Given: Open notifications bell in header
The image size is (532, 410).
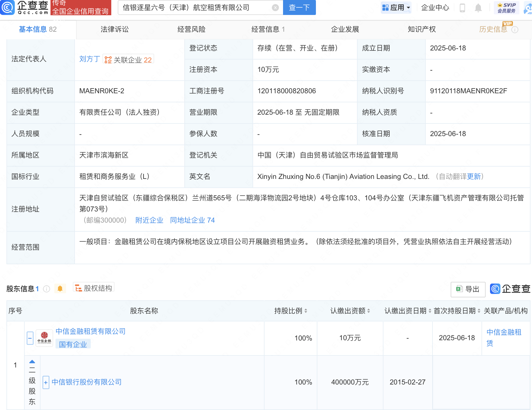Looking at the screenshot, I should pyautogui.click(x=478, y=8).
